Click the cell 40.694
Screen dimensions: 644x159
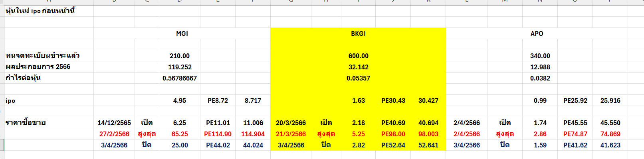[428, 123]
